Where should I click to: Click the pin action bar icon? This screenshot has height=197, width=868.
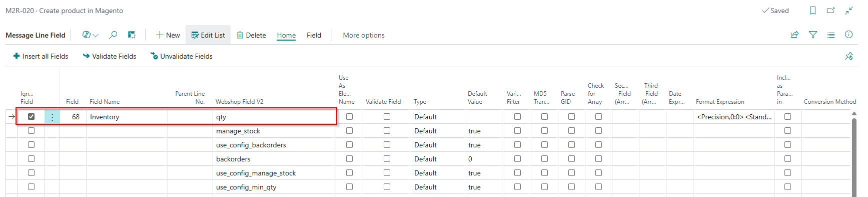pyautogui.click(x=849, y=56)
